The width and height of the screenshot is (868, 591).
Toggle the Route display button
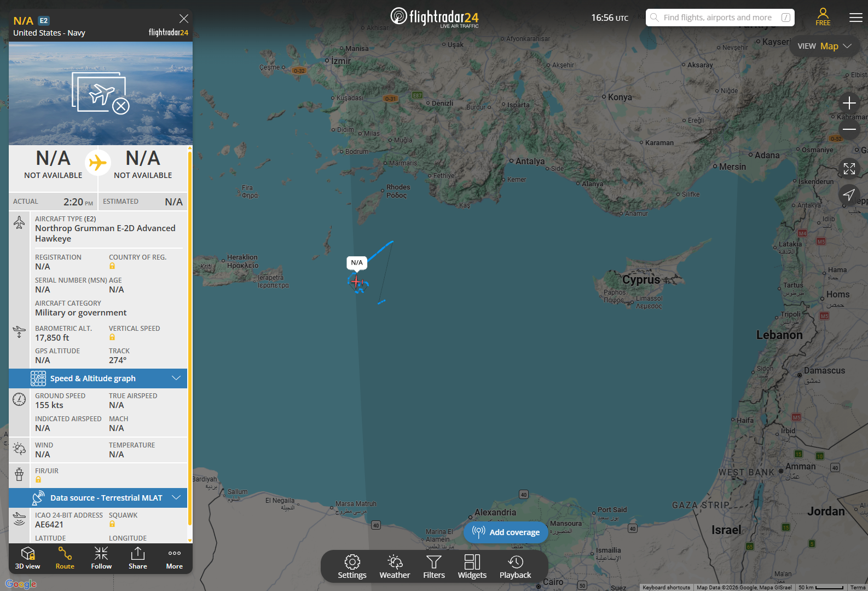coord(65,558)
